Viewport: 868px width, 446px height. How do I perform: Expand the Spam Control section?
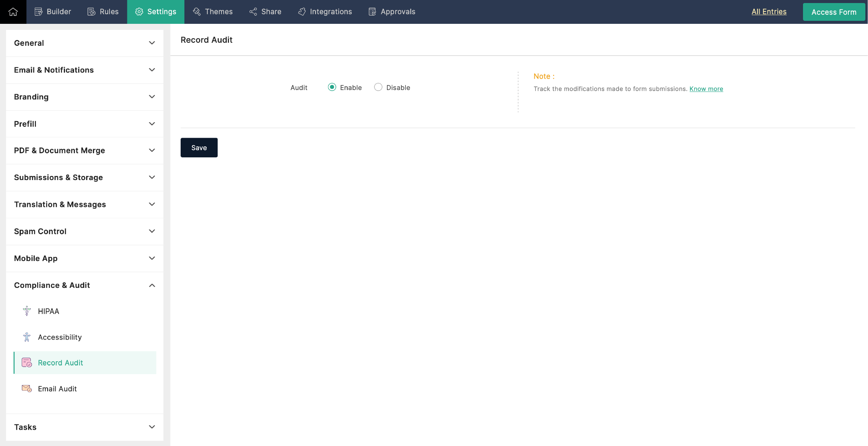click(152, 231)
